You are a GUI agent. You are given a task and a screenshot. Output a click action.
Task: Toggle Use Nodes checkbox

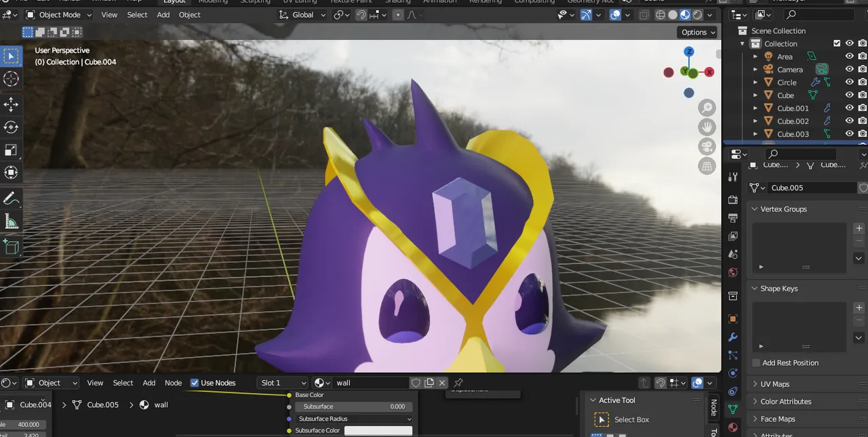(x=195, y=383)
